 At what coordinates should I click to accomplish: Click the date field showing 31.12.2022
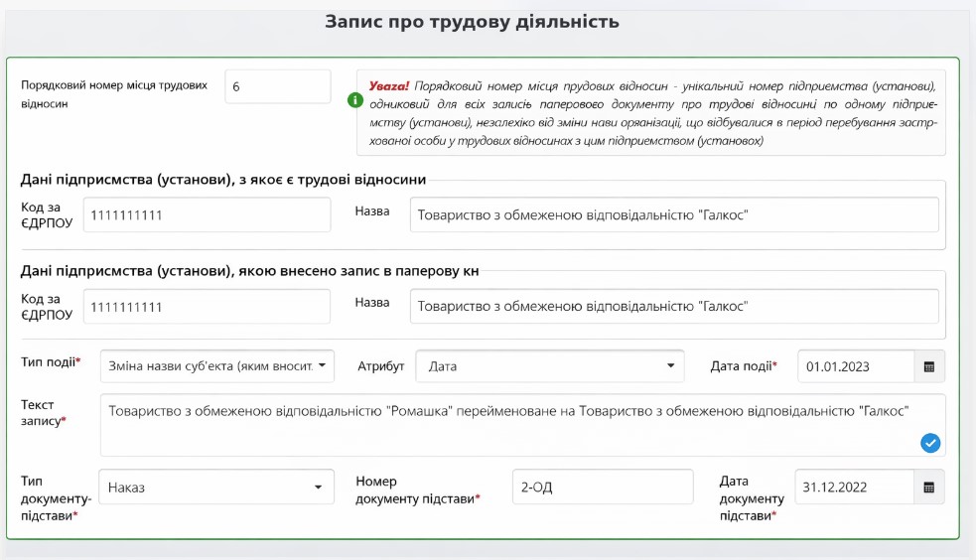point(854,488)
